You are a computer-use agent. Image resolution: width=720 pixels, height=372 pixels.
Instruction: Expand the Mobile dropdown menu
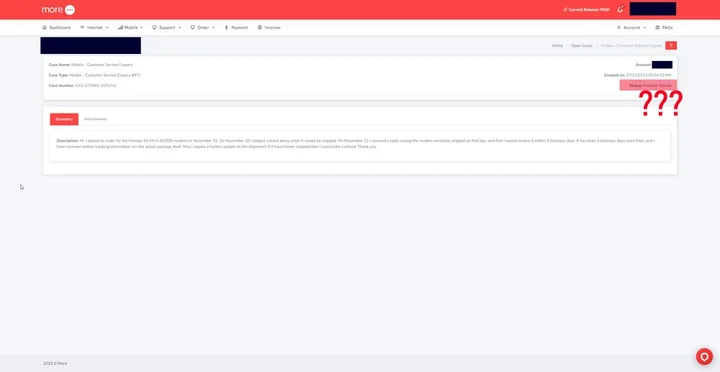tap(130, 28)
